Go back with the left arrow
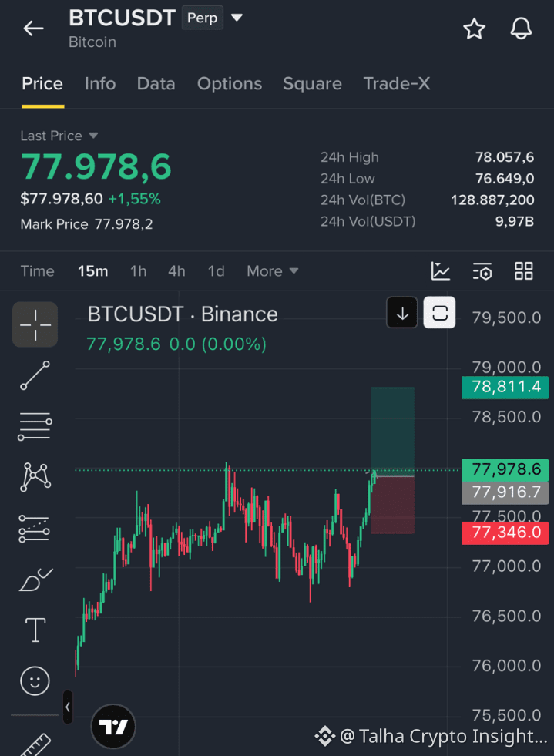 click(34, 29)
